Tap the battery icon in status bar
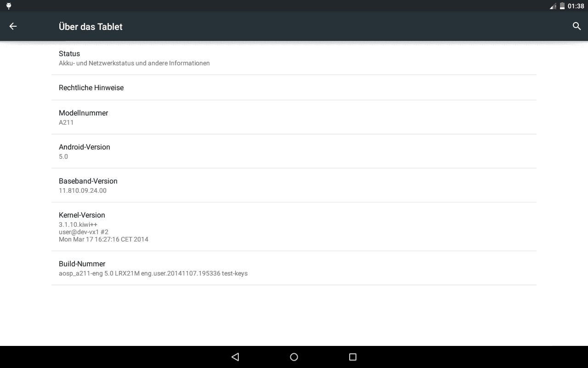 562,6
